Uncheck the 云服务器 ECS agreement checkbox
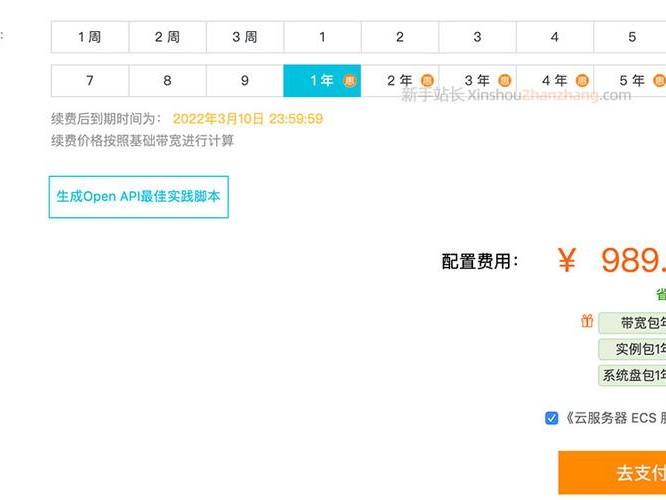Image resolution: width=666 pixels, height=500 pixels. coord(551,418)
